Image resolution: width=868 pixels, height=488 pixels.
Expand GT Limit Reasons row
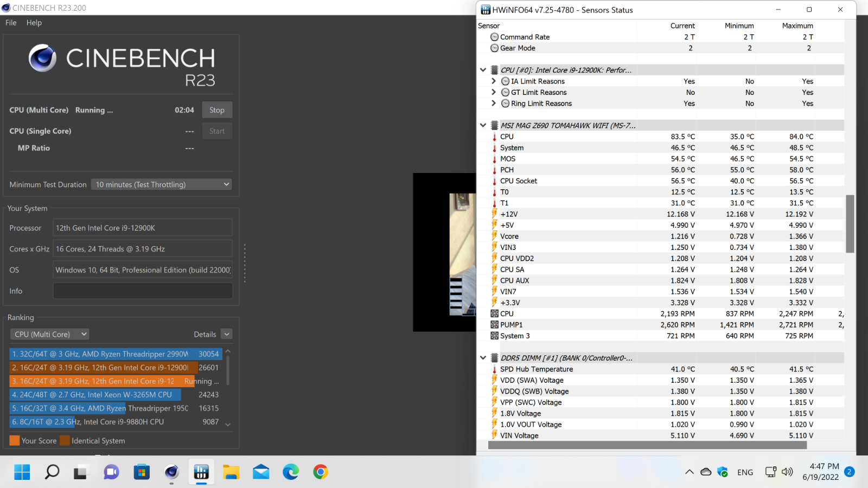point(494,92)
